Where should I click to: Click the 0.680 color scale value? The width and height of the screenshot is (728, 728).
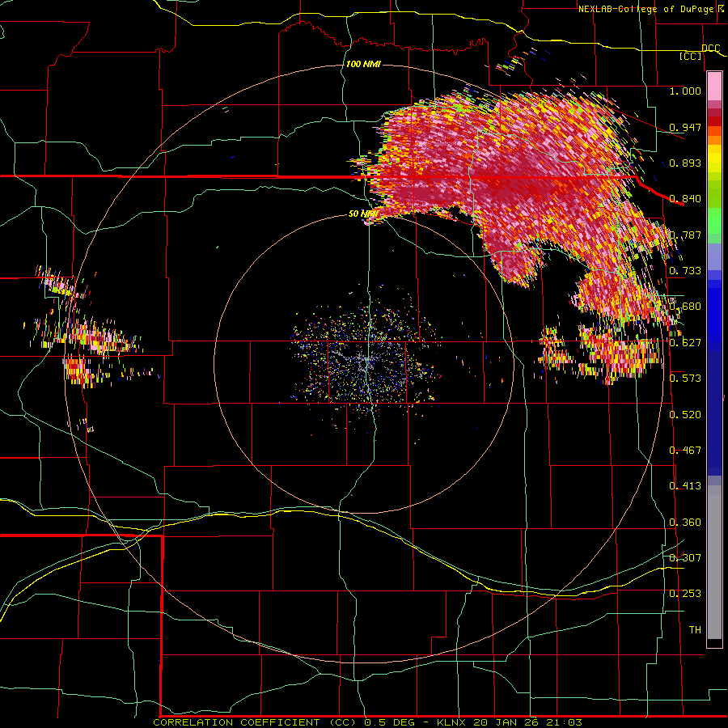coord(685,307)
